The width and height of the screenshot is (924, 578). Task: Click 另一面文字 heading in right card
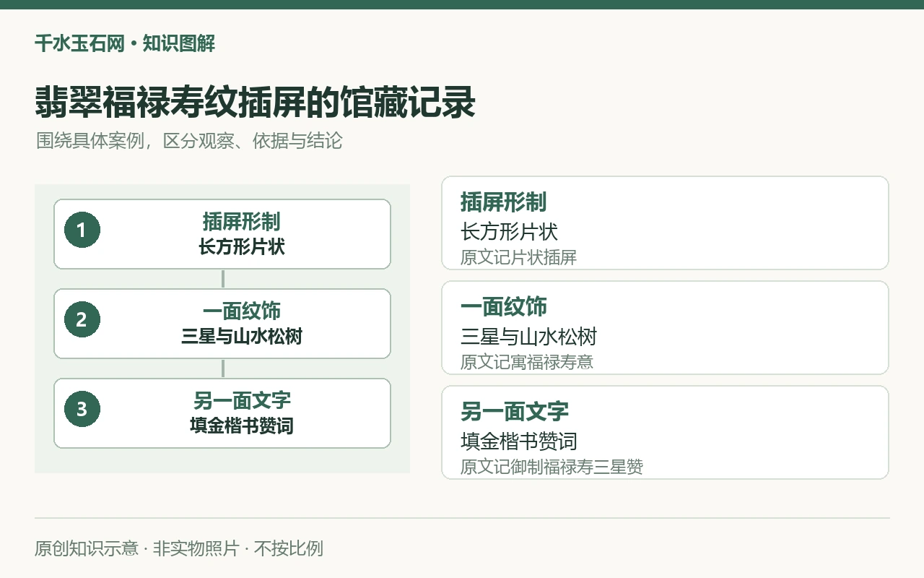coord(515,412)
